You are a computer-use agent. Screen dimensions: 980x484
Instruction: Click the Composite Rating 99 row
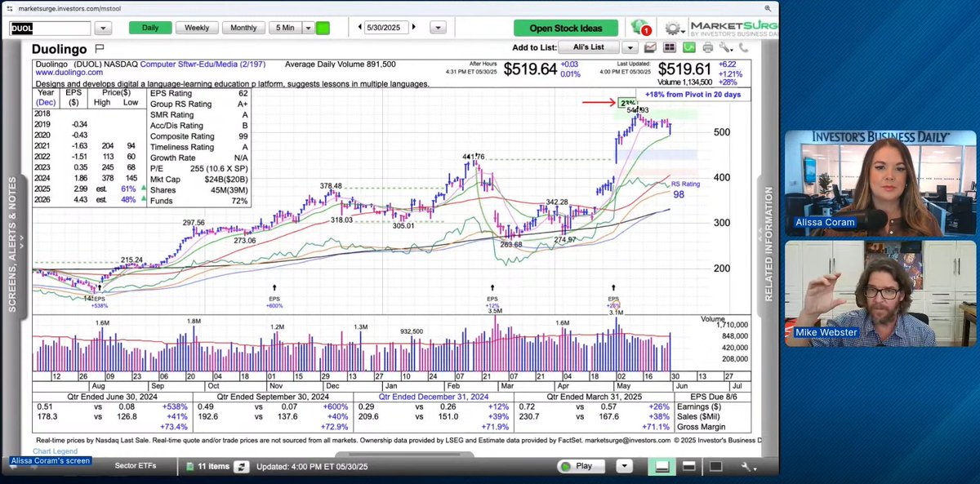pyautogui.click(x=199, y=136)
